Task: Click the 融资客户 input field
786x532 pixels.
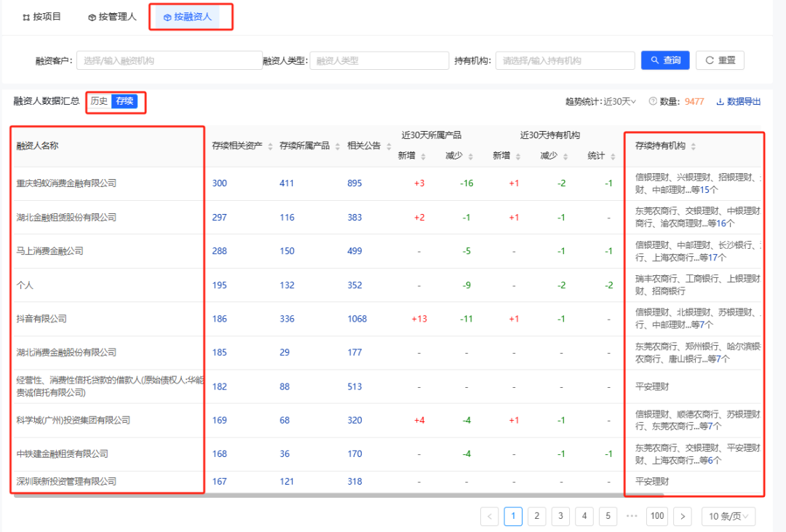Action: point(167,60)
